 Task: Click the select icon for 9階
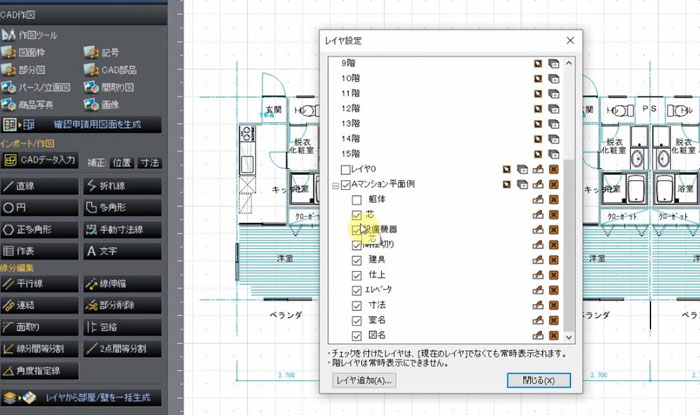tap(538, 64)
